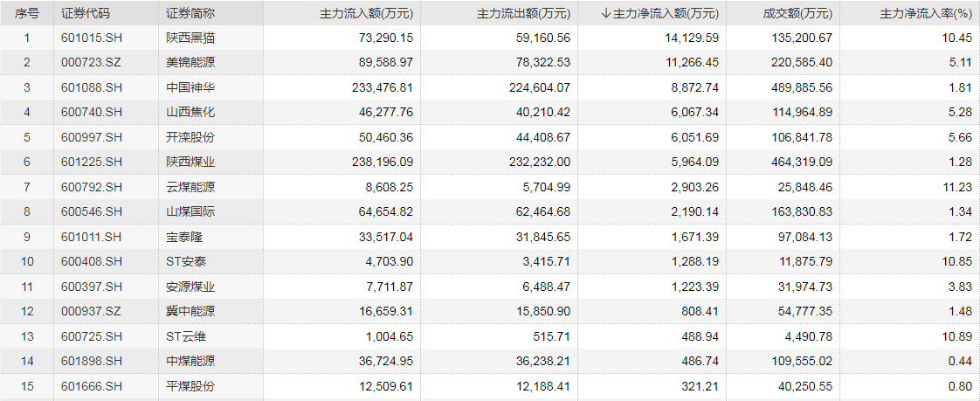Open stock code 000723.SZ
The height and width of the screenshot is (401, 980).
pos(92,63)
